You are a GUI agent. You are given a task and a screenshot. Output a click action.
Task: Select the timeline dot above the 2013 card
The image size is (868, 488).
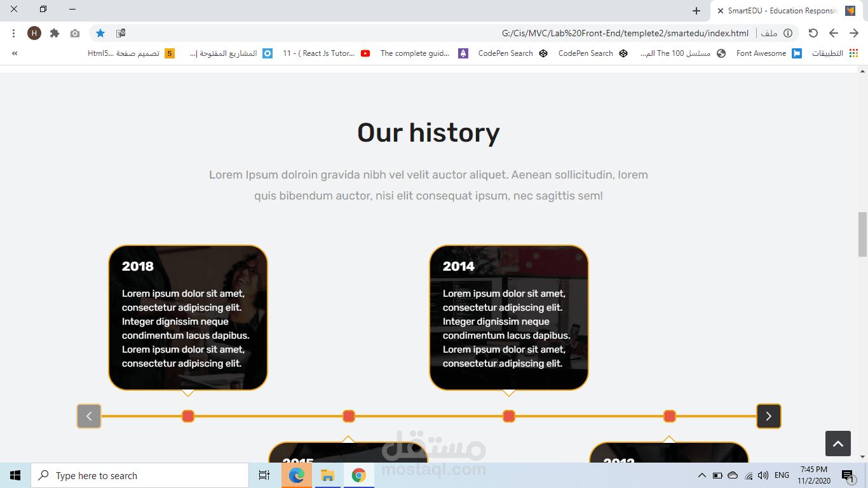pyautogui.click(x=670, y=416)
